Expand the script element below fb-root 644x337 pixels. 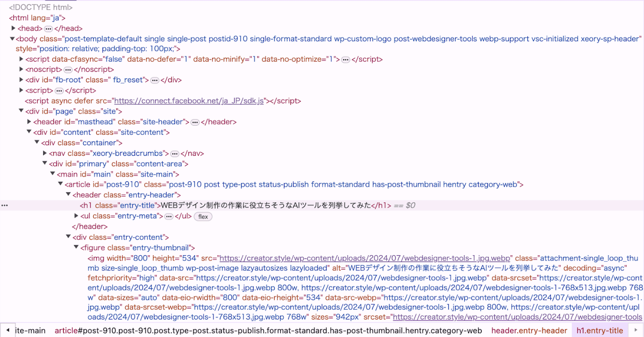pyautogui.click(x=21, y=90)
